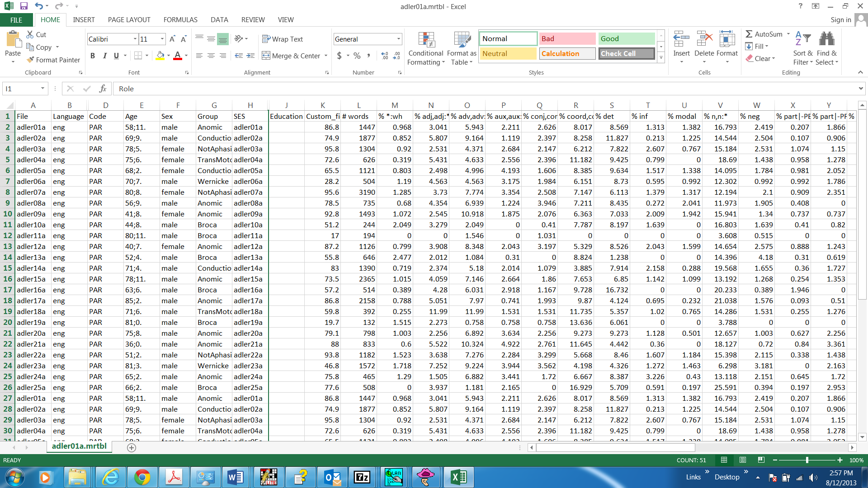Image resolution: width=868 pixels, height=488 pixels.
Task: Click the Conditional Formatting icon
Action: point(425,41)
